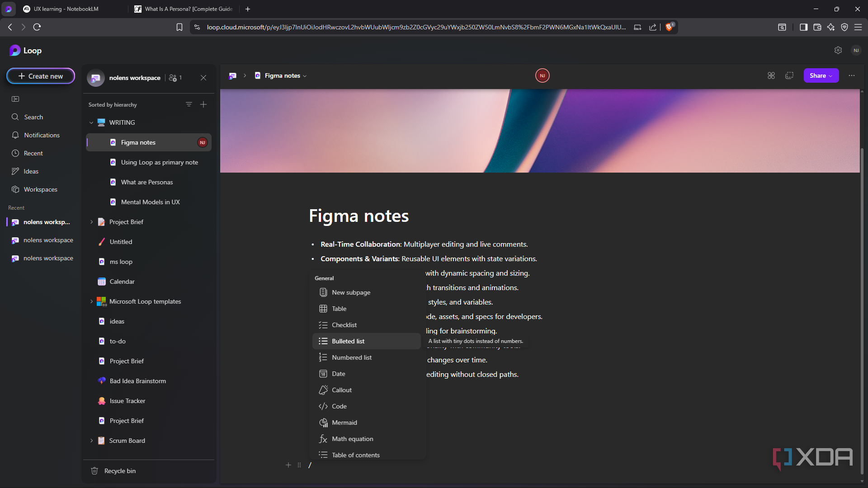The width and height of the screenshot is (868, 488).
Task: Insert a Table from menu
Action: (367, 309)
